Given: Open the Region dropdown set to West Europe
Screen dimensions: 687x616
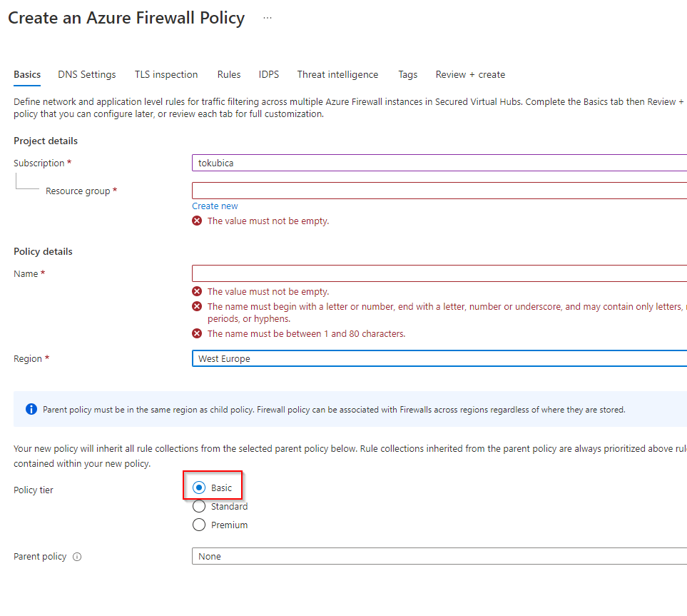Looking at the screenshot, I should tap(439, 358).
